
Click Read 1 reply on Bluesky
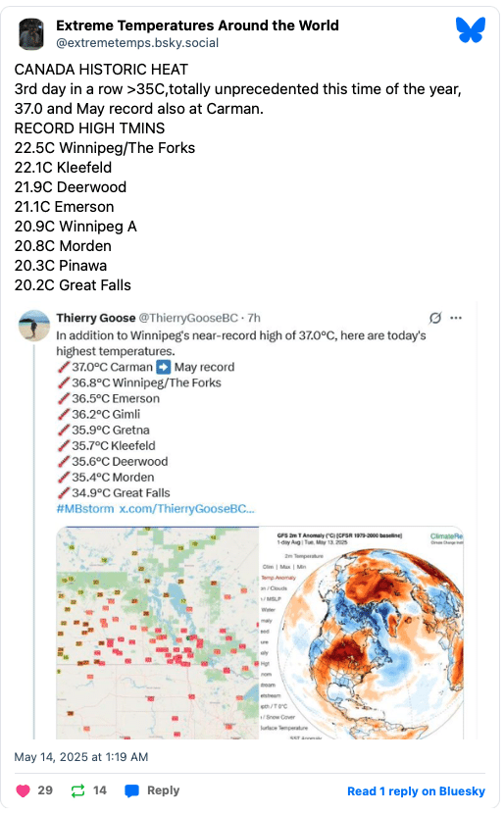[x=416, y=791]
